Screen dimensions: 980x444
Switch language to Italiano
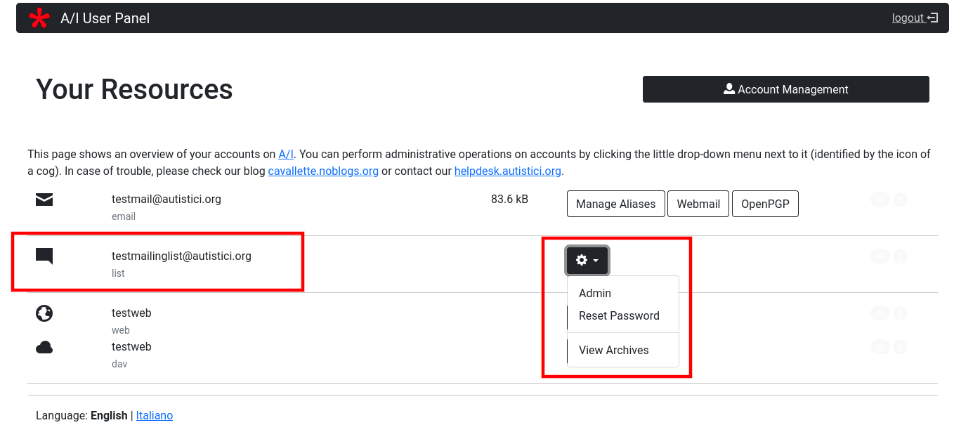tap(155, 416)
